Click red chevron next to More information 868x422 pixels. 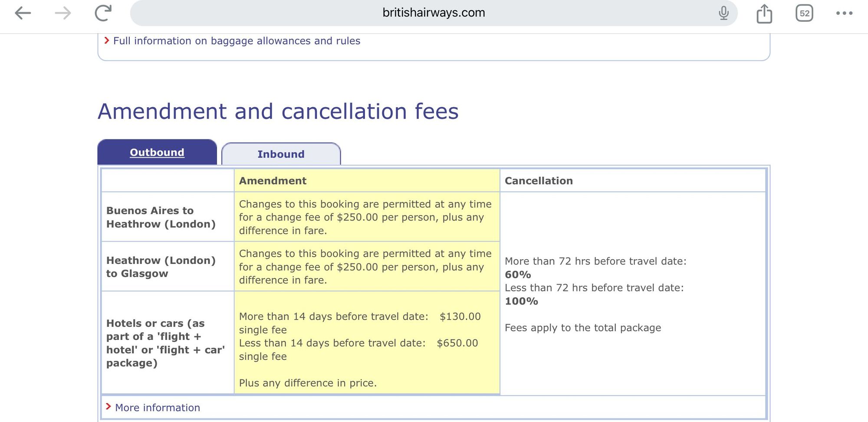[x=108, y=407]
